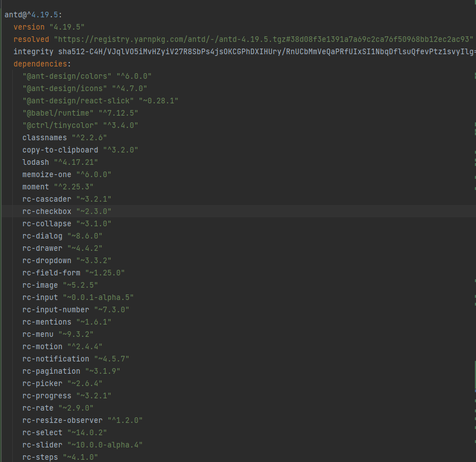476x462 pixels.
Task: Select the @ant-design/icons dependency line
Action: coord(85,88)
